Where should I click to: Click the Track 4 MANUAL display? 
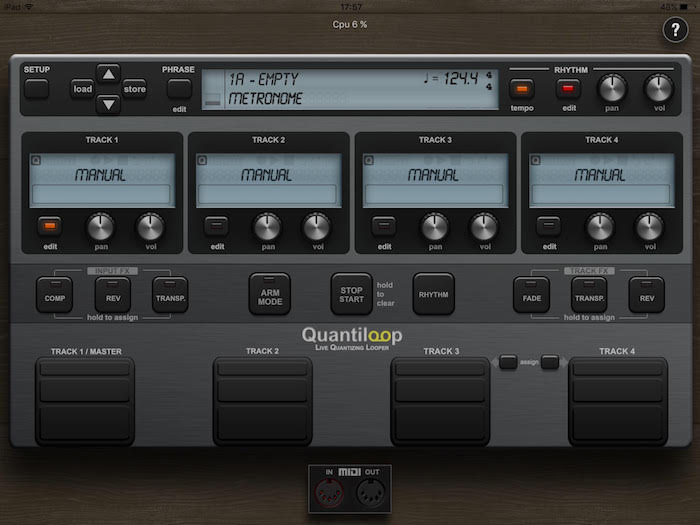pyautogui.click(x=601, y=180)
